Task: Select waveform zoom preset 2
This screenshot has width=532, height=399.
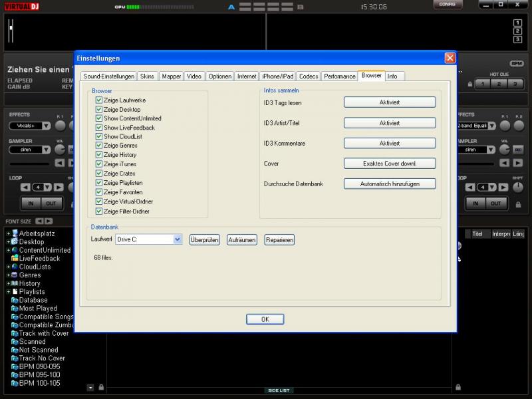Action: click(x=517, y=31)
